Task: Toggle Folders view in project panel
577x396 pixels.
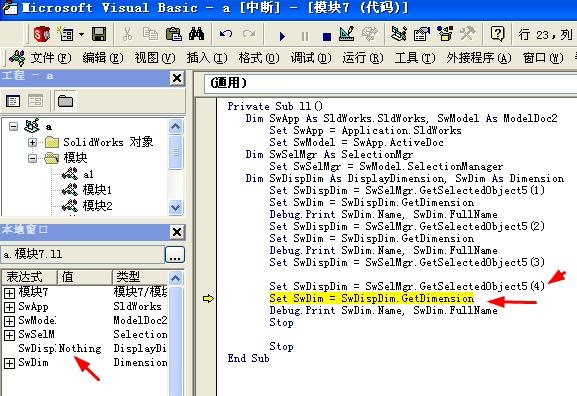Action: click(x=66, y=101)
